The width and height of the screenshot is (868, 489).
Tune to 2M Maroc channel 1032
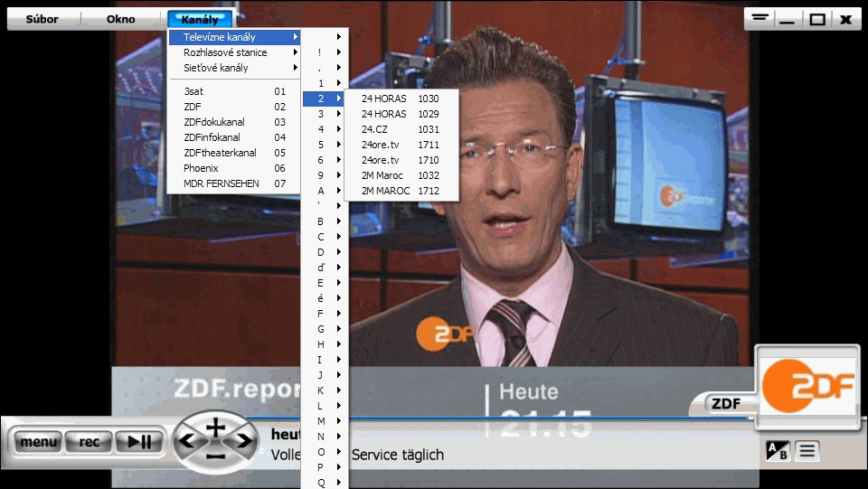pos(401,176)
